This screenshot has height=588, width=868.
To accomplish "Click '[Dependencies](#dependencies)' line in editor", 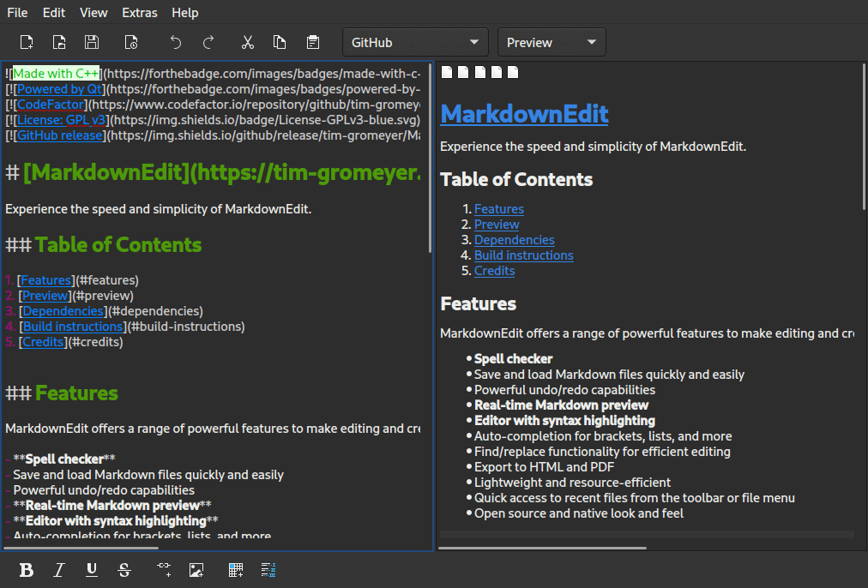I will pyautogui.click(x=104, y=311).
